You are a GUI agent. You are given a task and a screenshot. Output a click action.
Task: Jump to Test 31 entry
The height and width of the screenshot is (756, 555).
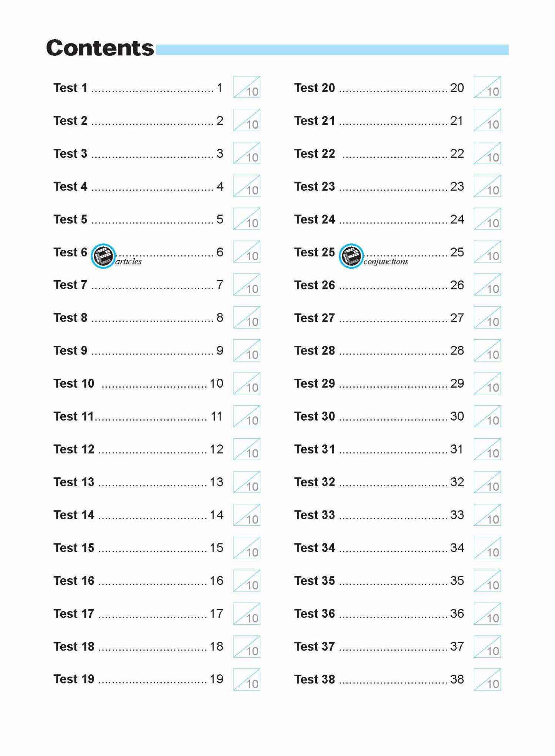(x=315, y=449)
